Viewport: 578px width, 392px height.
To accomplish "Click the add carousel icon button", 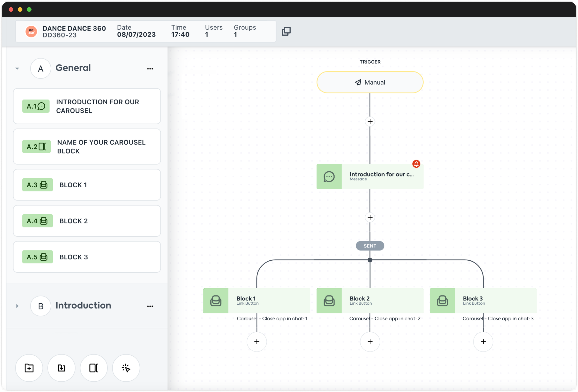I will pyautogui.click(x=94, y=368).
